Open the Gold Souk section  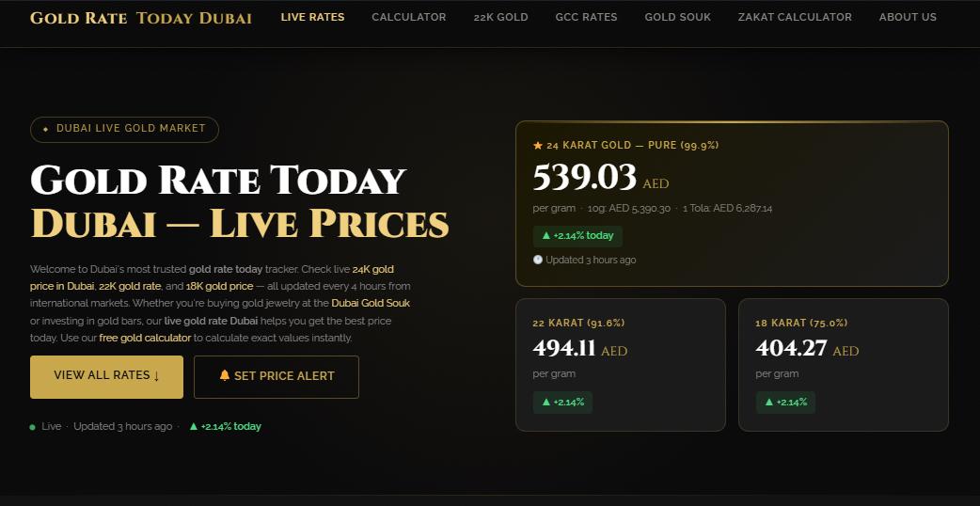pos(678,17)
